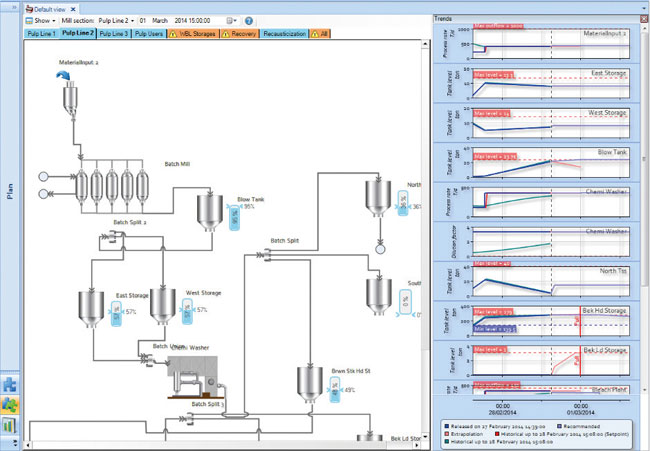Click the blue help question mark icon

coord(248,20)
